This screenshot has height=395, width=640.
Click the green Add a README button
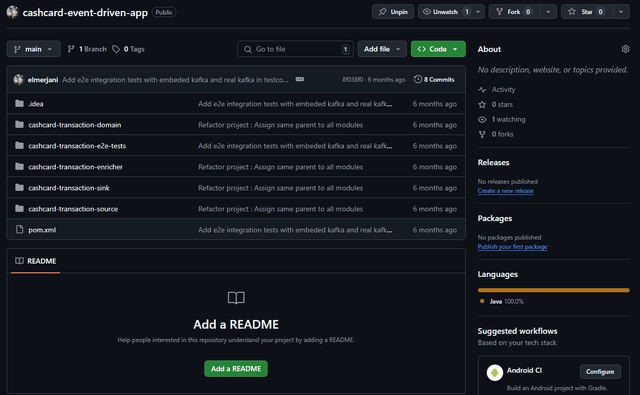[x=236, y=368]
